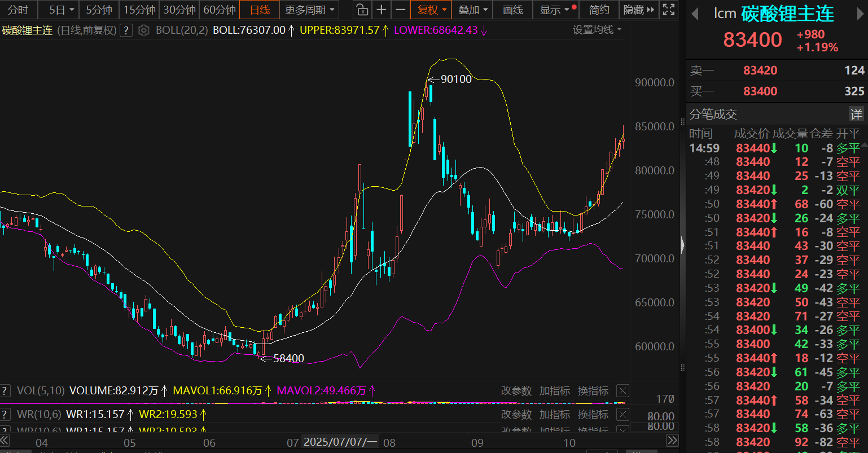This screenshot has height=453, width=868.
Task: Switch to the 分时 tab
Action: (x=18, y=10)
